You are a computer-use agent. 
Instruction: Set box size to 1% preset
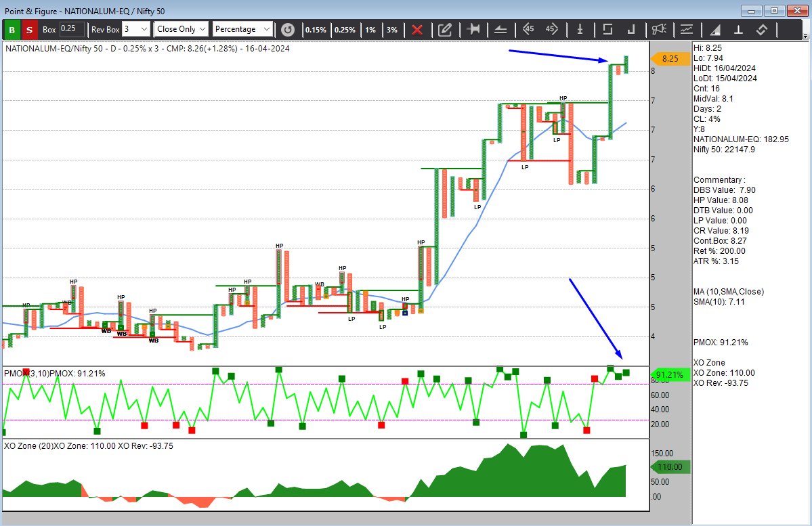[x=370, y=30]
